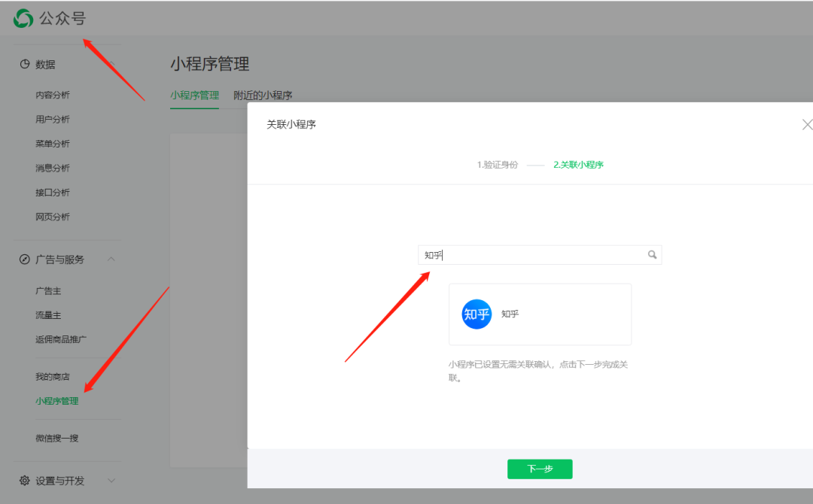Click the 广告与服务 section label
The image size is (813, 504).
click(59, 260)
